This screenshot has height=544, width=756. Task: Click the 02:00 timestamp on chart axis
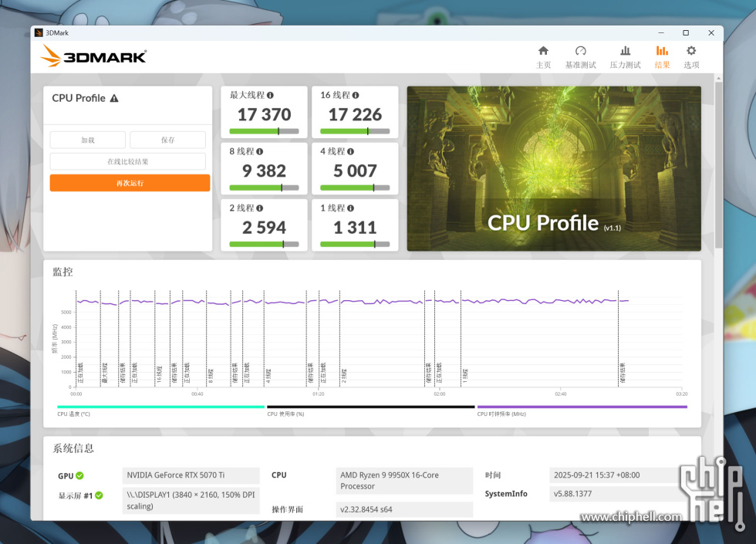click(439, 394)
